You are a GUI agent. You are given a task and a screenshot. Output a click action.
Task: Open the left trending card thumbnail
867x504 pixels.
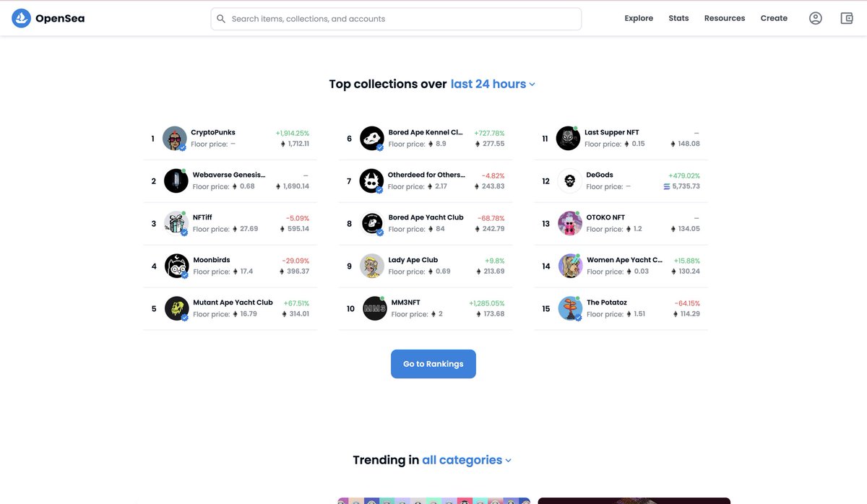(x=433, y=500)
